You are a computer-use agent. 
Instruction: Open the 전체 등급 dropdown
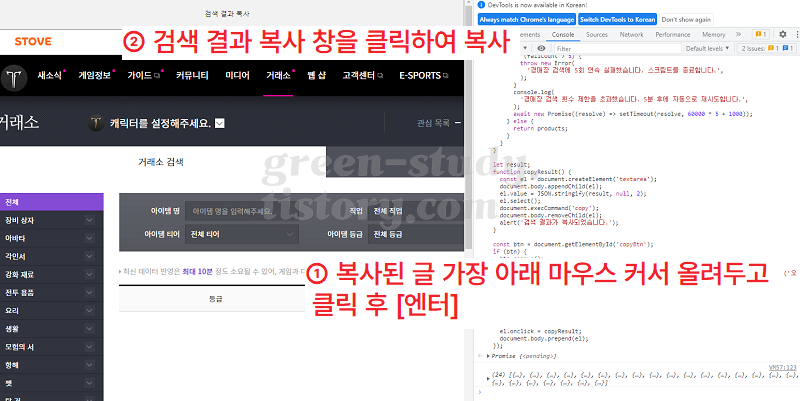pyautogui.click(x=416, y=234)
